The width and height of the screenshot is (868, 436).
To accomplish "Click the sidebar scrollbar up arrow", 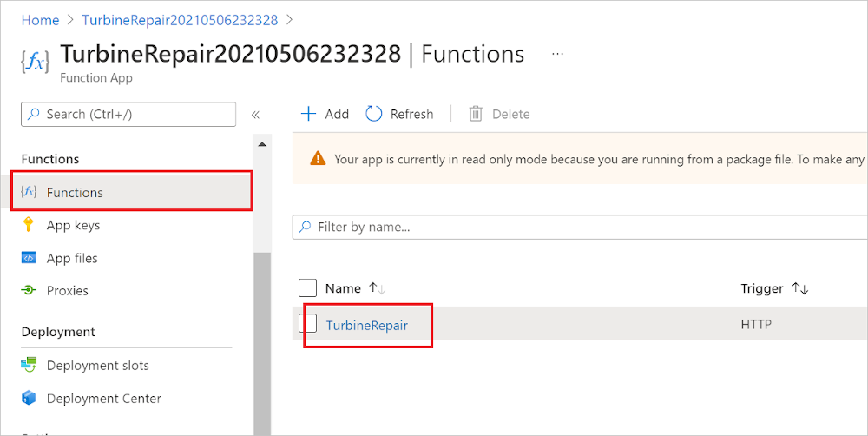I will tap(262, 144).
